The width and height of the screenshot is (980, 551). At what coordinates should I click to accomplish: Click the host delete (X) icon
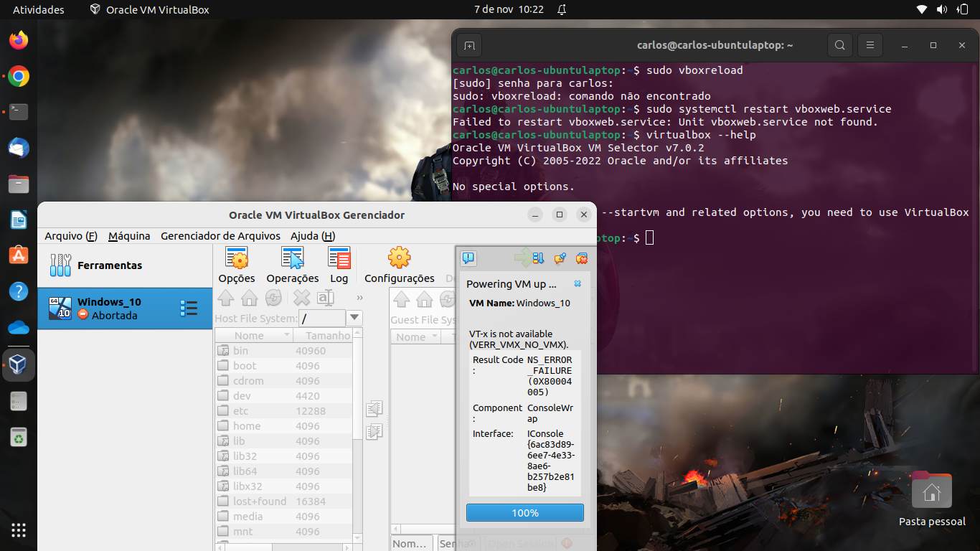tap(301, 298)
